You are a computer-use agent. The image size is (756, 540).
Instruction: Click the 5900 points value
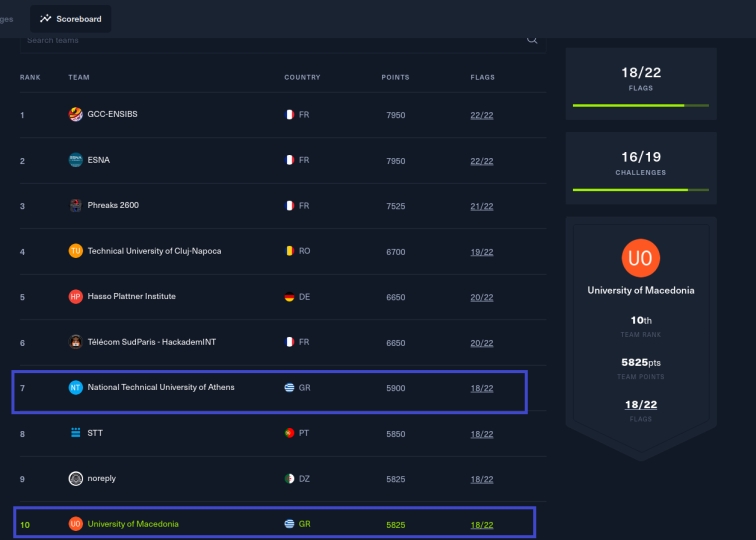[395, 389]
